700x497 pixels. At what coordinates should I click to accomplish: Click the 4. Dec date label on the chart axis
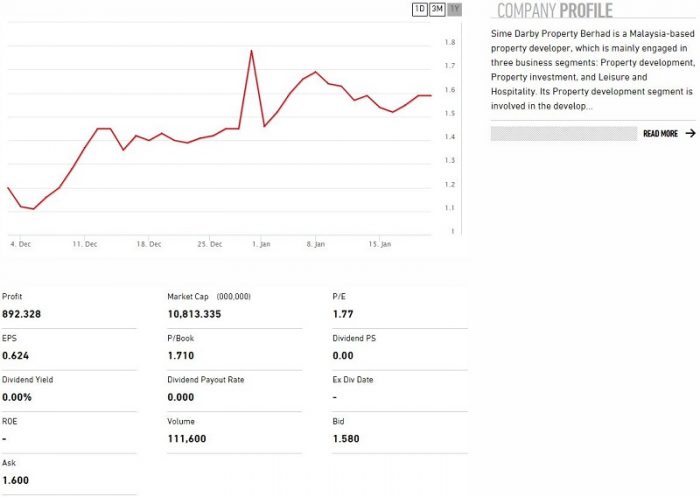pos(20,243)
